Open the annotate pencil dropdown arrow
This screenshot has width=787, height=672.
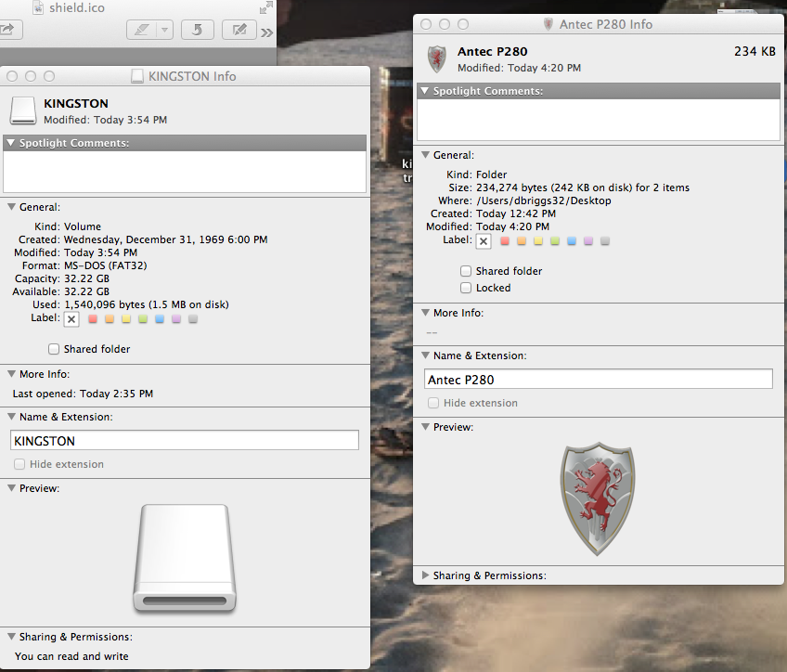click(x=164, y=30)
